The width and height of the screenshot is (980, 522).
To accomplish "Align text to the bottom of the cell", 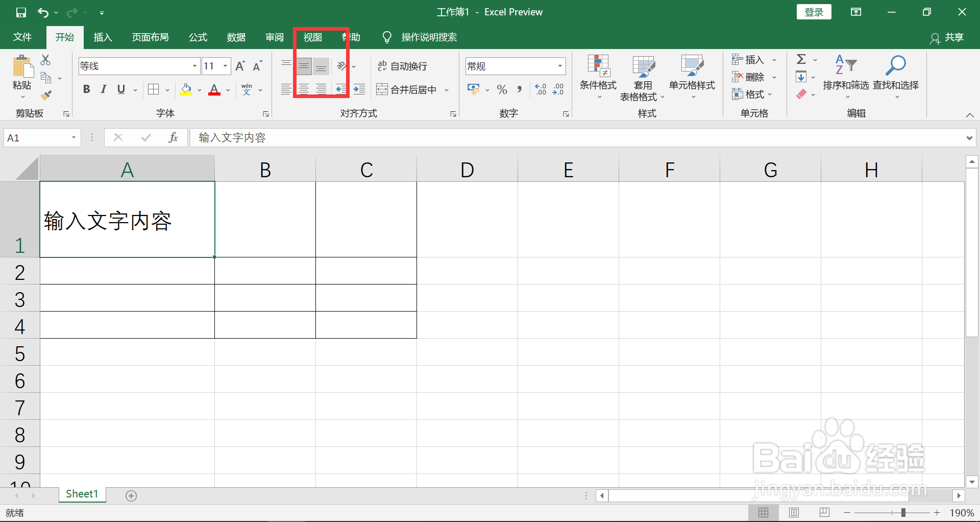I will pyautogui.click(x=321, y=66).
